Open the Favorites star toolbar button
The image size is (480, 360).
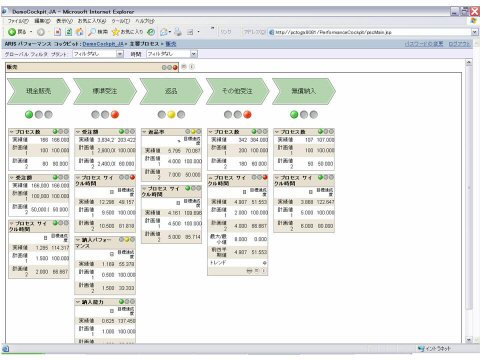click(x=127, y=32)
